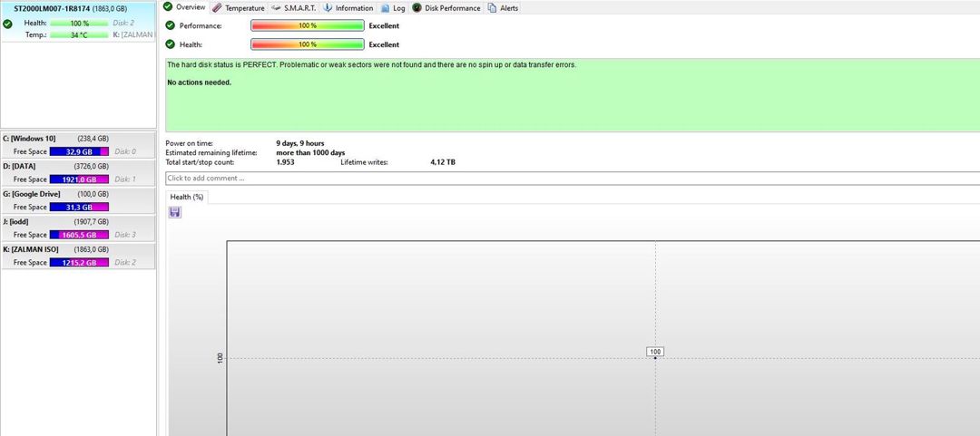Click the disk Health 100 % bar in sidebar
Screen dimensions: 980x436
pyautogui.click(x=79, y=23)
